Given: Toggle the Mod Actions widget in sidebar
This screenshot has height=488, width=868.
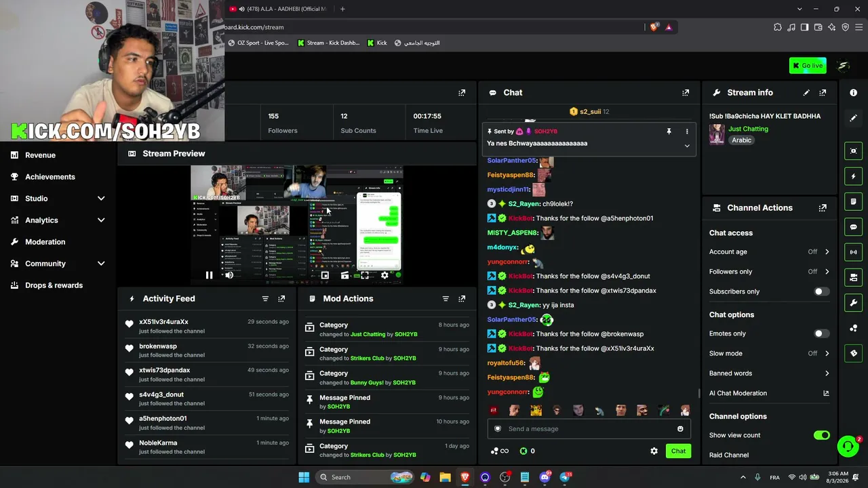Looking at the screenshot, I should click(853, 201).
